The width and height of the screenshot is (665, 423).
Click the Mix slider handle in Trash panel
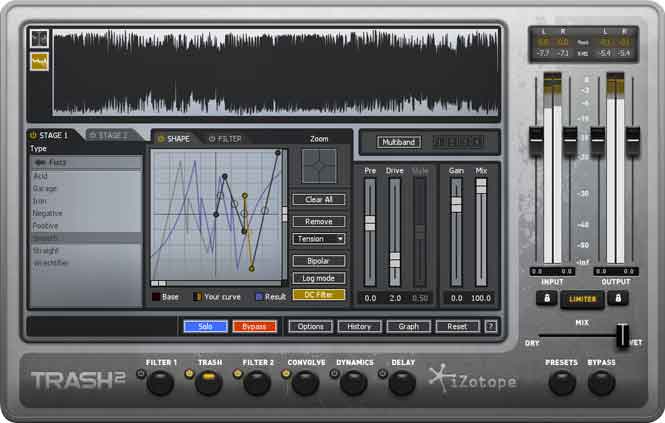point(481,186)
